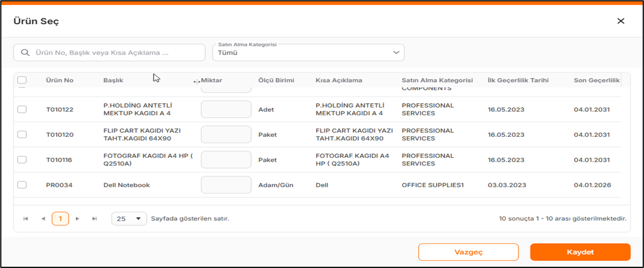Image resolution: width=644 pixels, height=268 pixels.
Task: Sort by Başlık column header
Action: click(x=113, y=81)
